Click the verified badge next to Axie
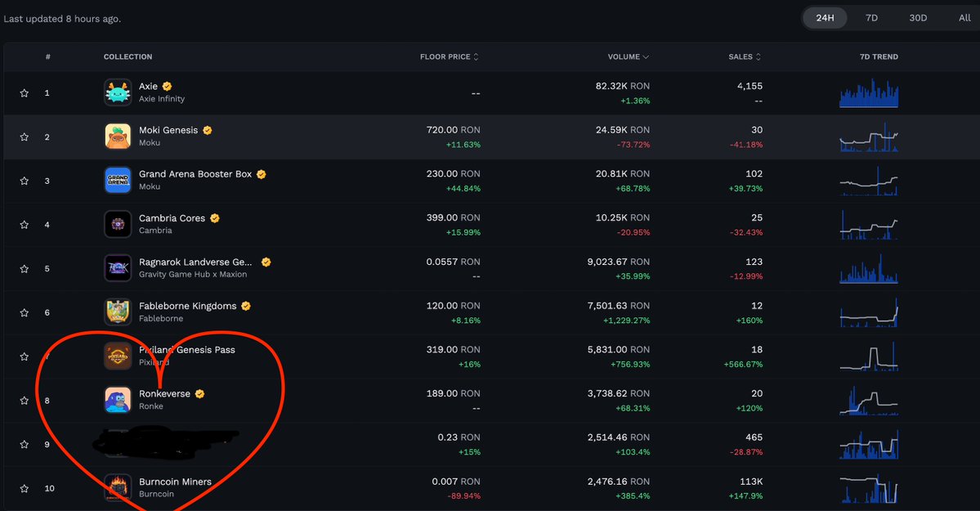980x511 pixels. pyautogui.click(x=167, y=87)
